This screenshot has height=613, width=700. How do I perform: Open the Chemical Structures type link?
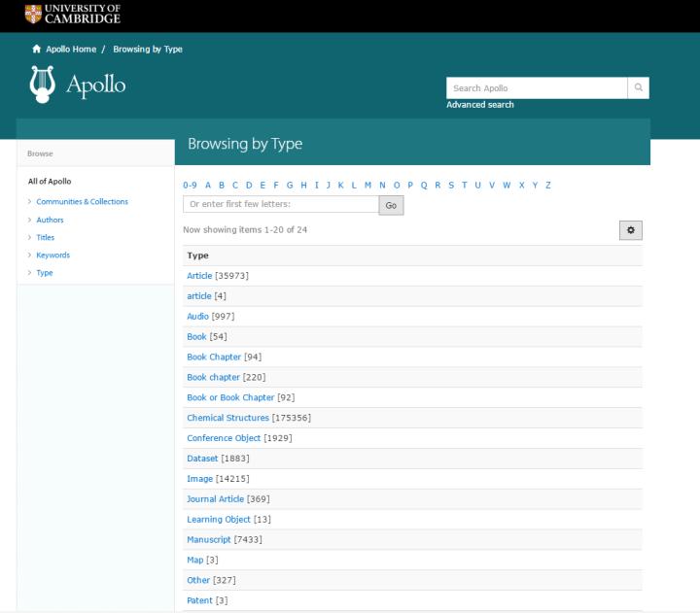coord(227,418)
